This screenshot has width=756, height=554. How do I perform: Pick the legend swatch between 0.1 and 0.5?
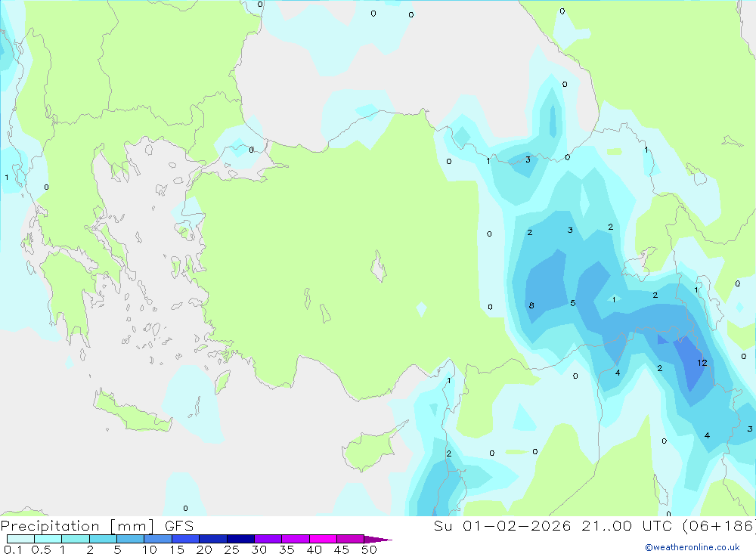(20, 539)
